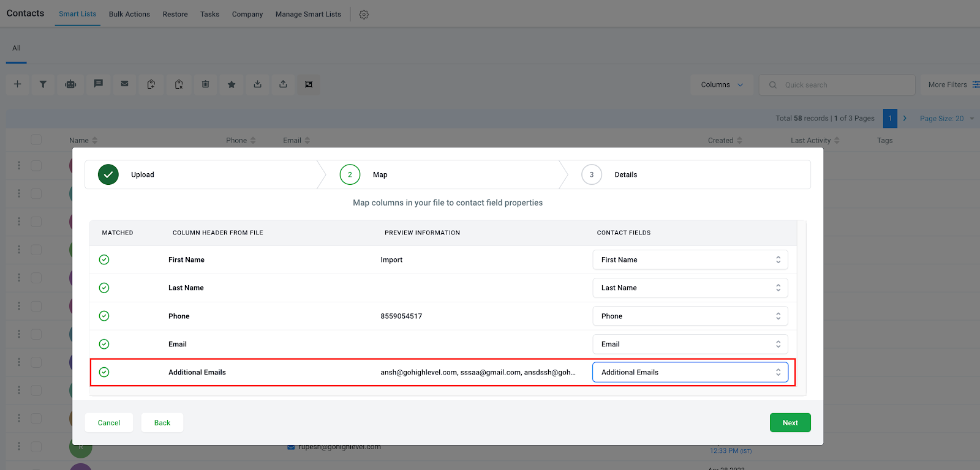This screenshot has height=470, width=980.
Task: Select the Company tab
Action: coord(247,15)
